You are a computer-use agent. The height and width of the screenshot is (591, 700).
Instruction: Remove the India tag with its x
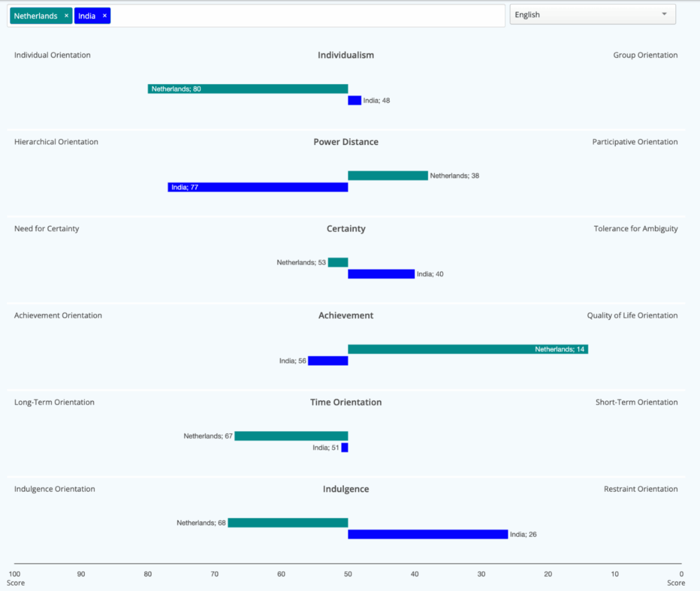coord(105,16)
